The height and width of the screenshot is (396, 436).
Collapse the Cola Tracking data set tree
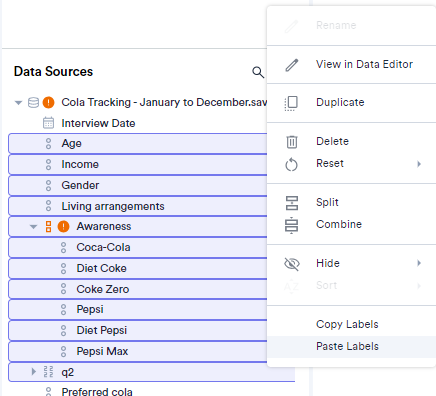(x=19, y=103)
